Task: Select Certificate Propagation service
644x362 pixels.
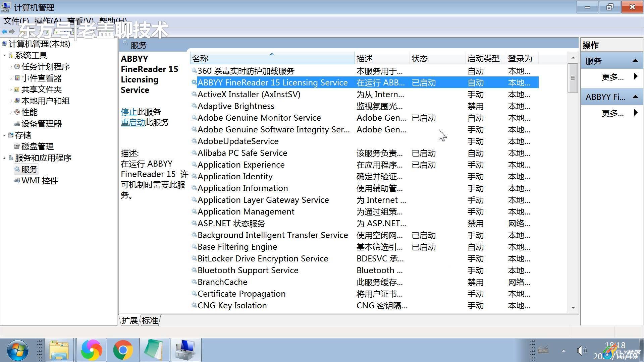Action: point(364,294)
